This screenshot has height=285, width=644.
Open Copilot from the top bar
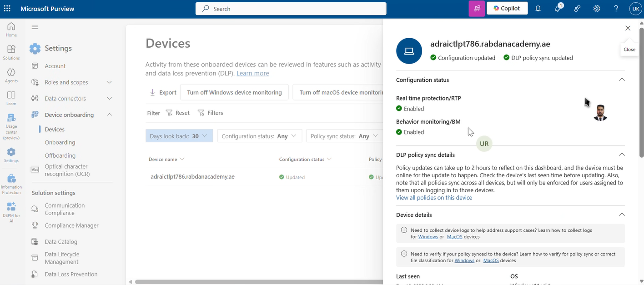click(x=507, y=8)
